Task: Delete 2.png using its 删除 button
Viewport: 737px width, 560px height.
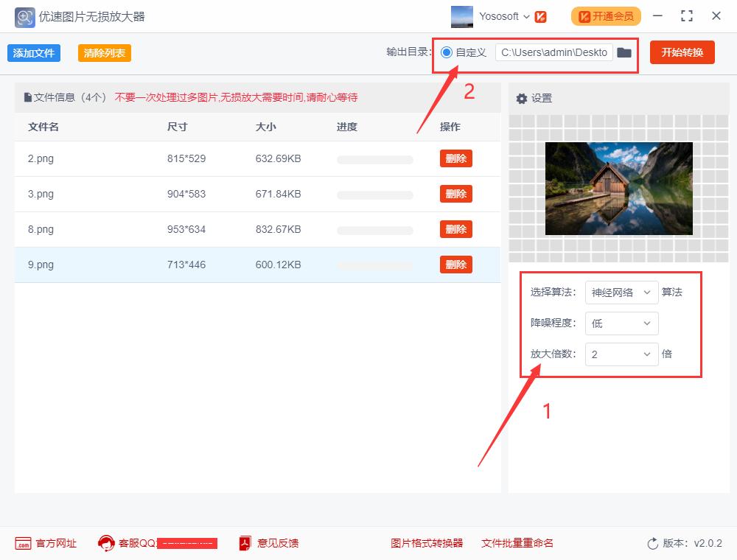Action: [455, 158]
